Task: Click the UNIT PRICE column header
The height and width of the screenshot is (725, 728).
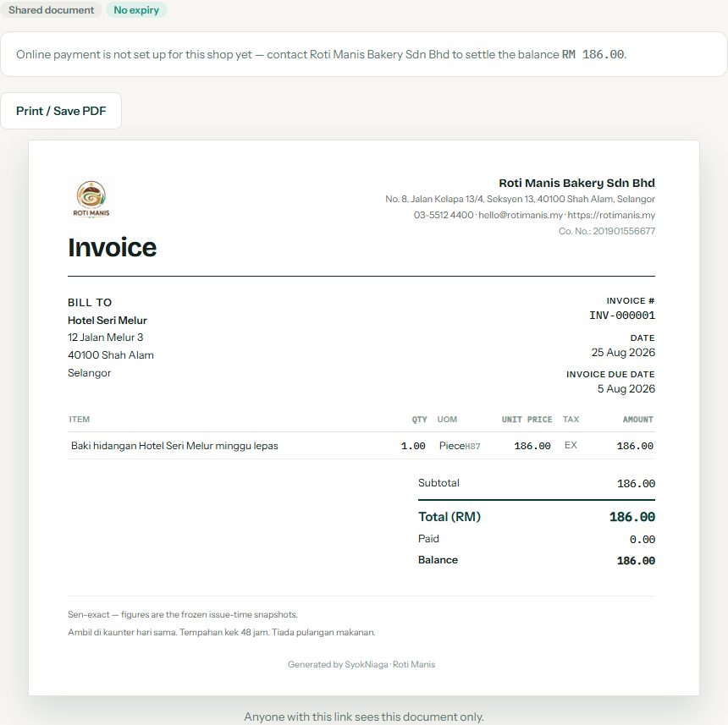Action: 527,420
